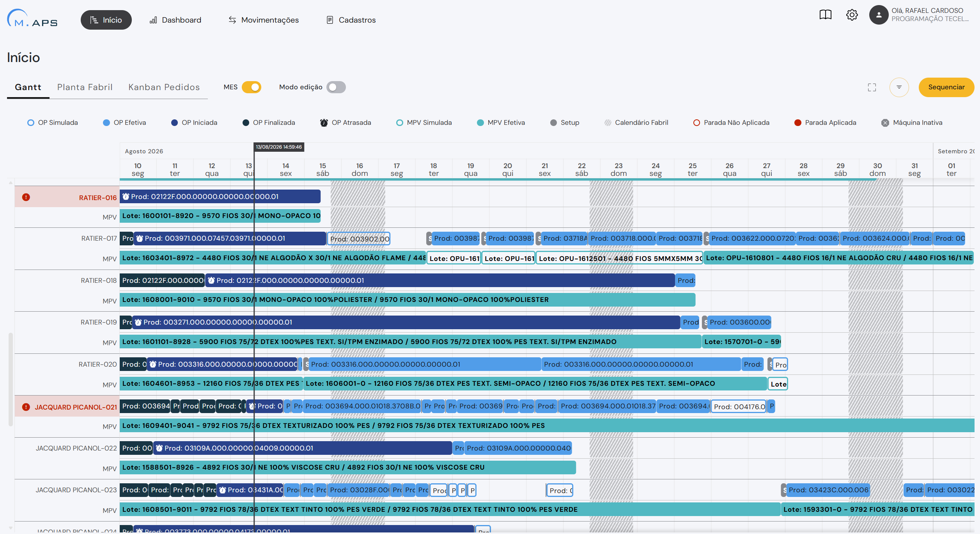The height and width of the screenshot is (534, 980).
Task: Click delayed clock icon on RATIER-018 bar
Action: pos(211,280)
